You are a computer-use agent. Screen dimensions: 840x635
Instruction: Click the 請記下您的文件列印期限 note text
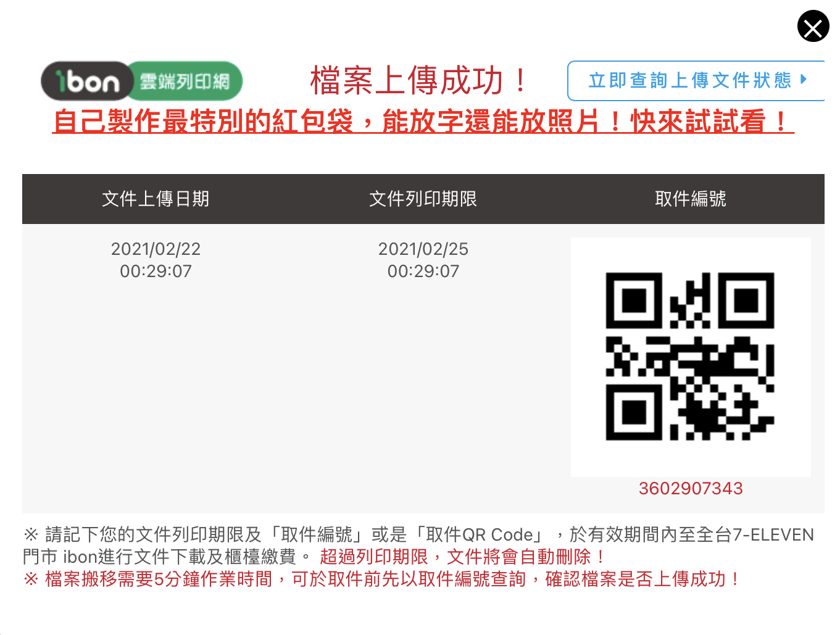[418, 546]
